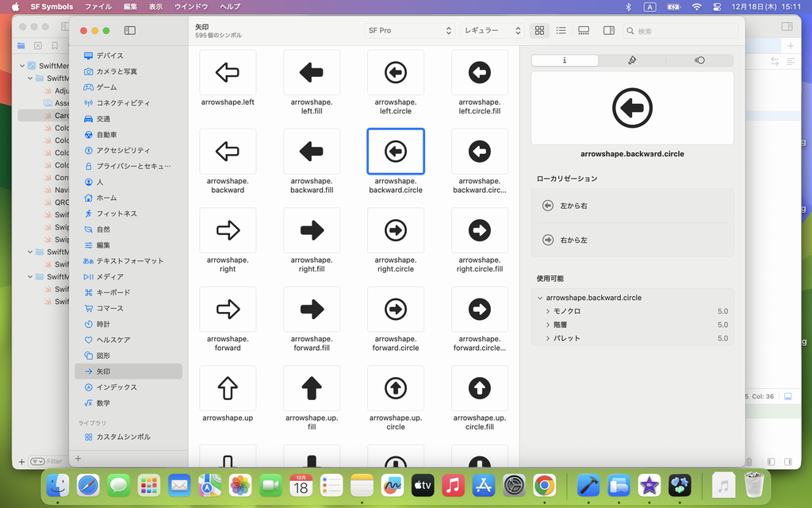Open the SF Pro font dropdown
The height and width of the screenshot is (508, 812).
tap(409, 30)
